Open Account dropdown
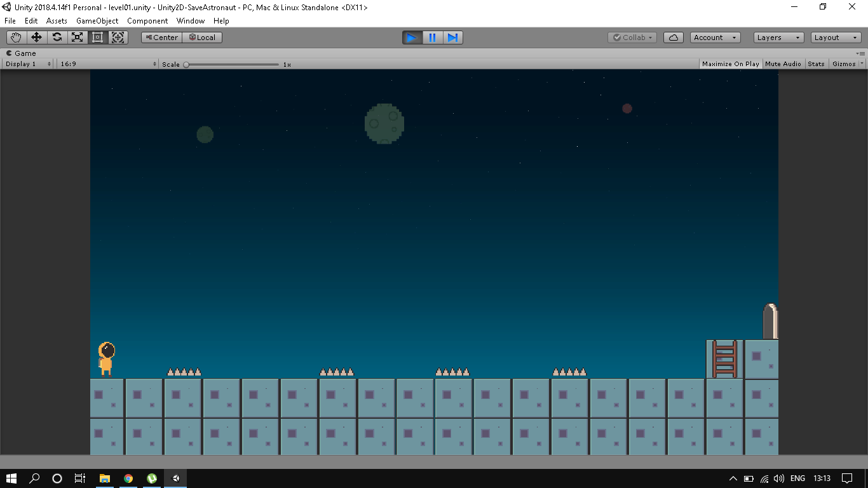868x488 pixels. [x=715, y=37]
